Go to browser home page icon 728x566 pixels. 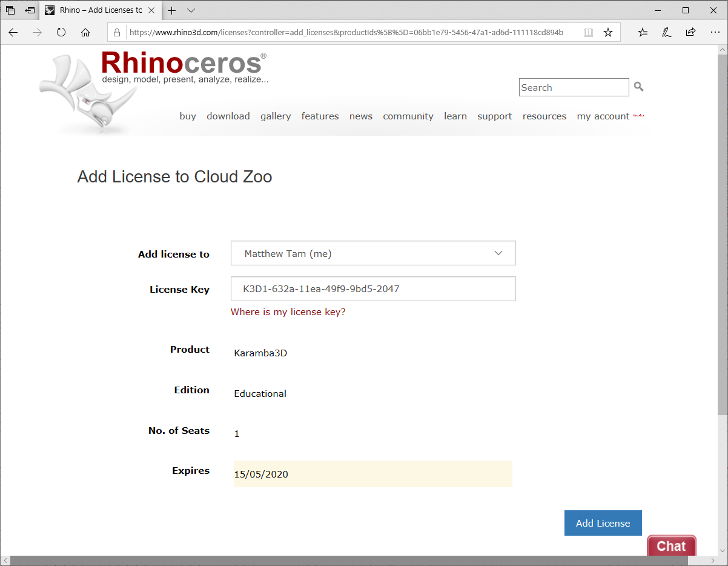tap(85, 33)
